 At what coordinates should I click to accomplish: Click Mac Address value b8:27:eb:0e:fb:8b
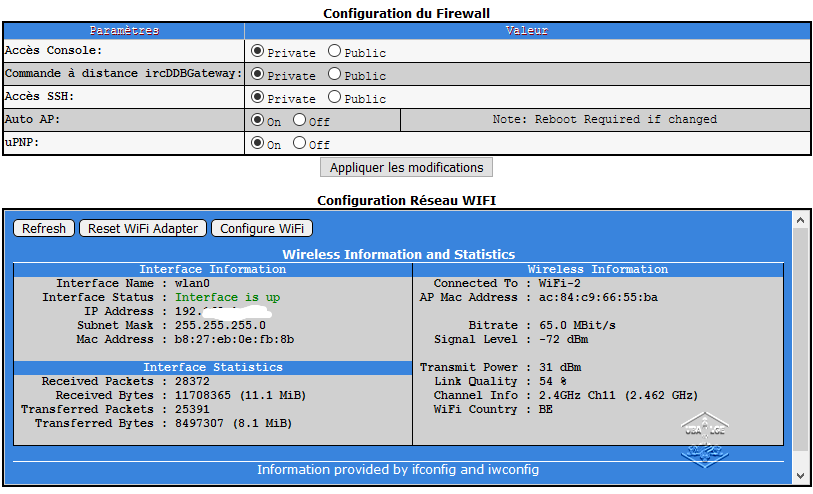click(x=234, y=340)
